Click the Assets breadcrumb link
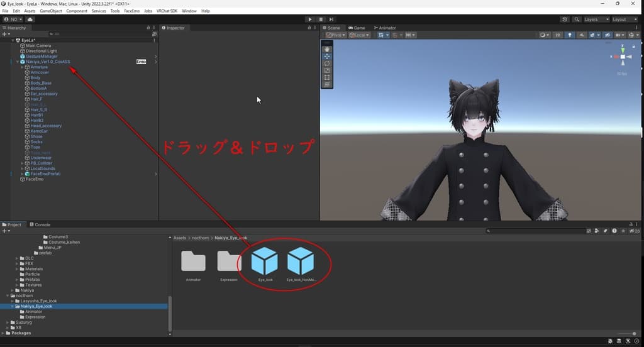This screenshot has height=347, width=644. pos(179,238)
